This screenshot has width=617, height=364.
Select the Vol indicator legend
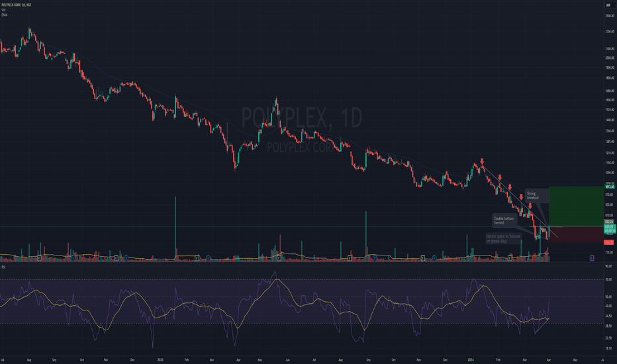(3, 10)
